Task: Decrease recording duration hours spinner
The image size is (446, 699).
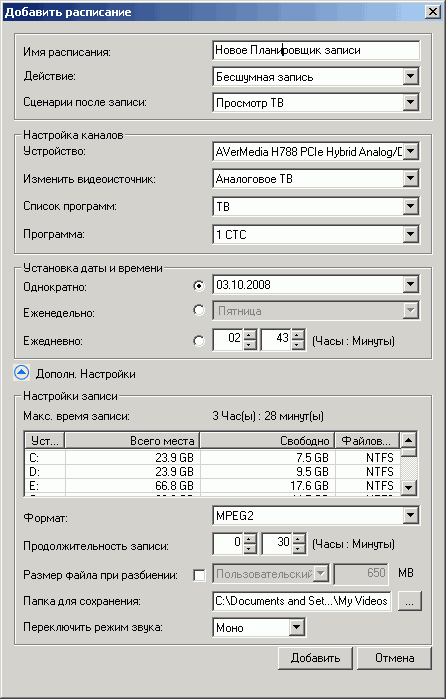Action: 250,549
